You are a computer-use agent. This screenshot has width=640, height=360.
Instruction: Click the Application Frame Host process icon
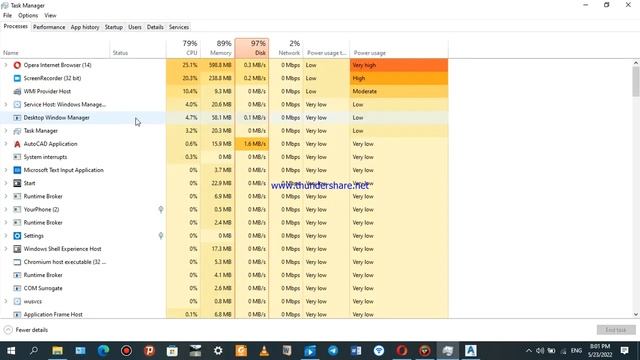[x=17, y=315]
